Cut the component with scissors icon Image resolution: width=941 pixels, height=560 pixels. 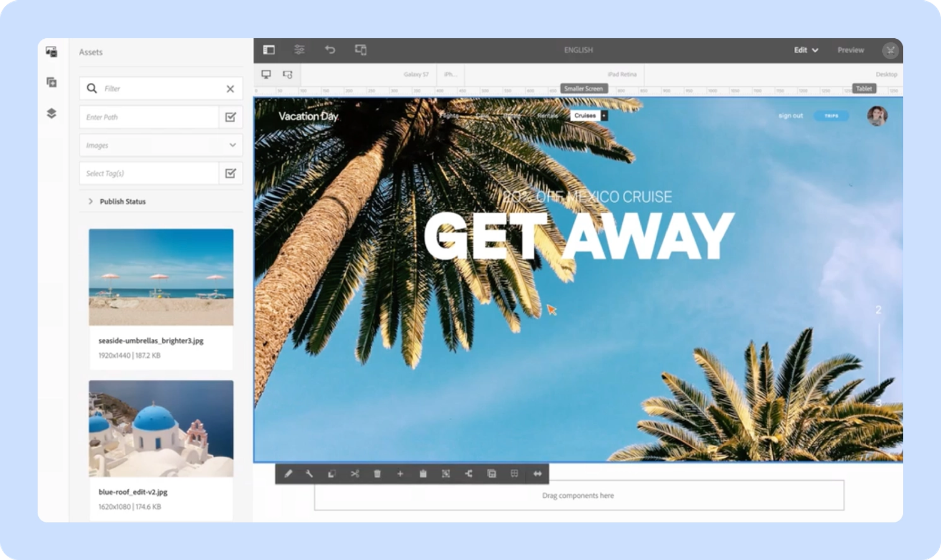[355, 474]
